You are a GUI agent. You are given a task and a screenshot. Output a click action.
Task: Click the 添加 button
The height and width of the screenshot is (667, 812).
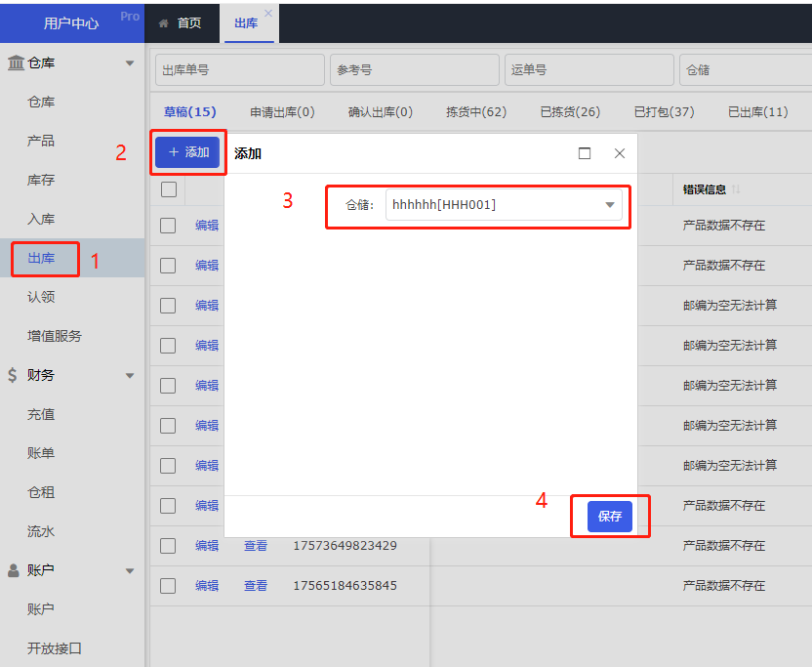tap(187, 152)
